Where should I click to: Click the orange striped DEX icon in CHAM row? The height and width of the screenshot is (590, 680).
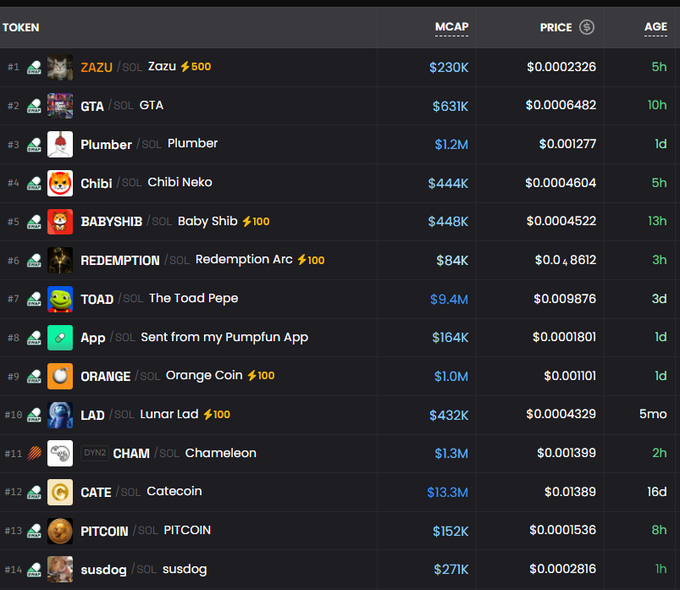[34, 453]
